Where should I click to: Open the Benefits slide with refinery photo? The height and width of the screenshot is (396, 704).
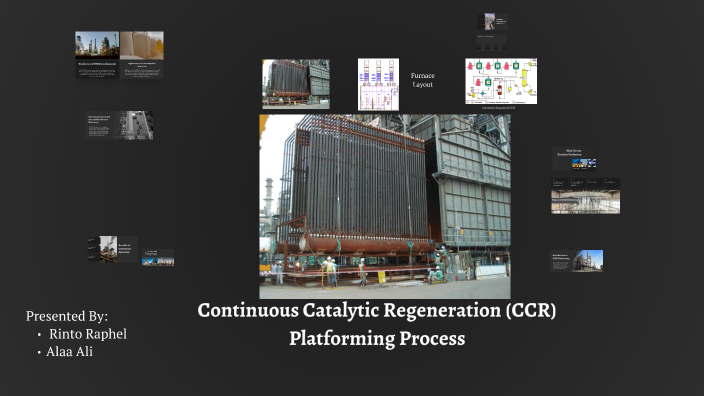[112, 249]
